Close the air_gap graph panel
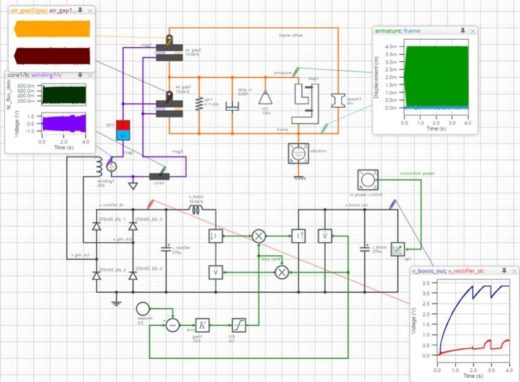Screen dimensions: 520x382 90,11
